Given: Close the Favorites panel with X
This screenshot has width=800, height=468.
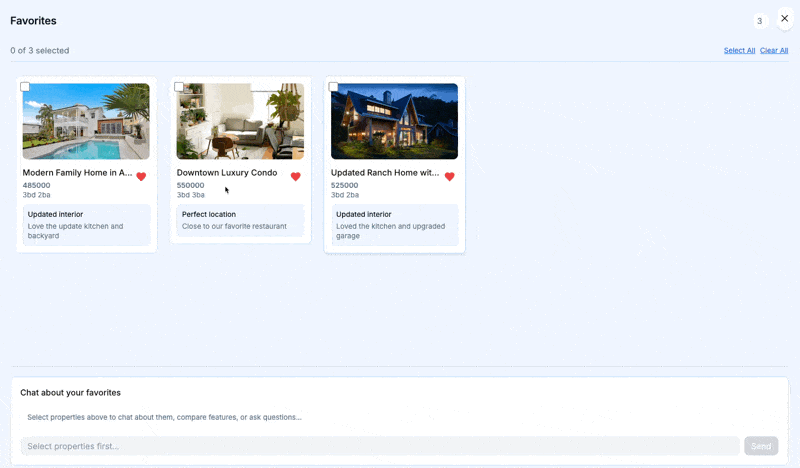Looking at the screenshot, I should 784,19.
